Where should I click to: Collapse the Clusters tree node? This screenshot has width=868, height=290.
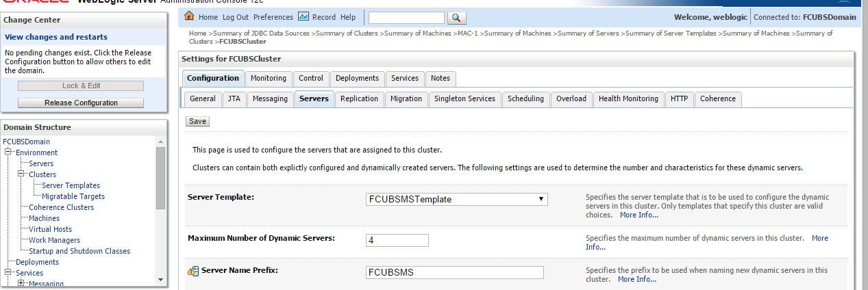(x=22, y=174)
